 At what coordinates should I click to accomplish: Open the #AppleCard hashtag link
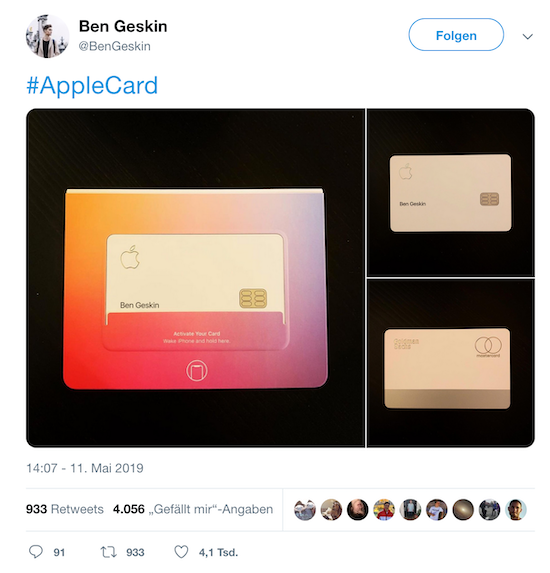[92, 86]
